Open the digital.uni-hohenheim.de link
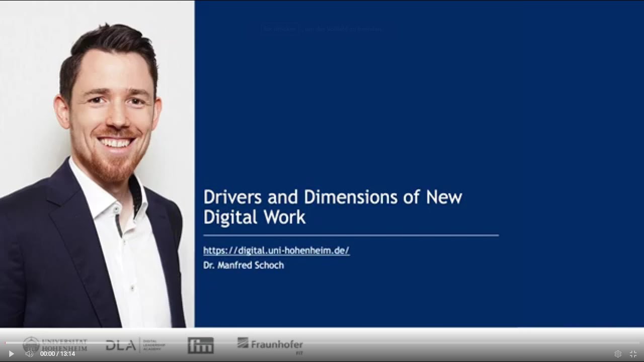The image size is (644, 362). point(276,250)
